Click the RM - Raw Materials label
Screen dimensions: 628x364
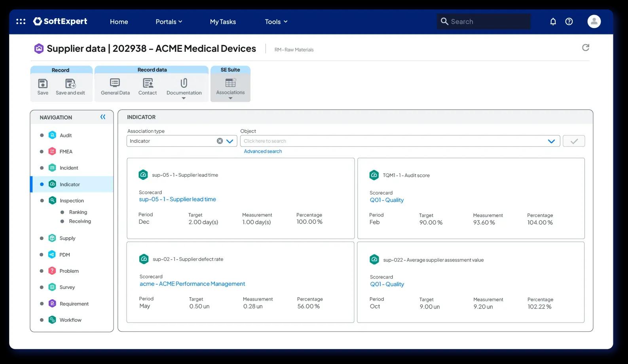[294, 50]
